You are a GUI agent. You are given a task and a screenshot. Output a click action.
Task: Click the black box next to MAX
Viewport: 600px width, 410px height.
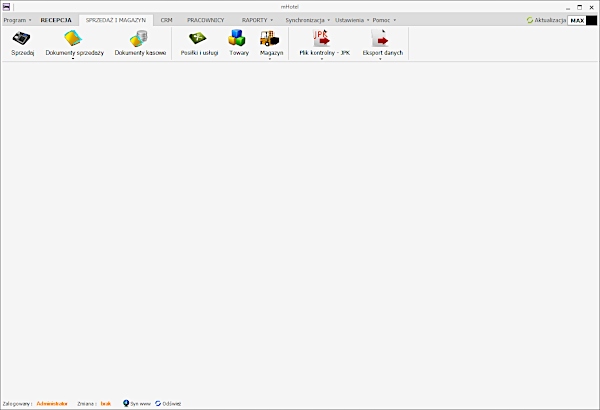pos(591,21)
